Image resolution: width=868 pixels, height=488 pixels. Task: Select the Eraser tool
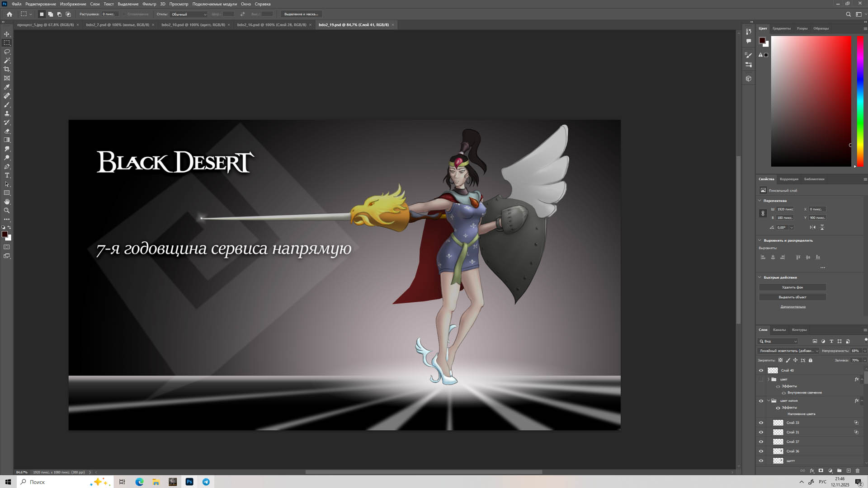point(7,131)
